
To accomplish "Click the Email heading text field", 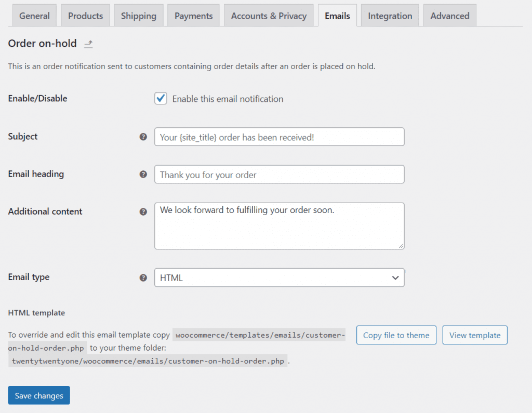I will [x=279, y=174].
